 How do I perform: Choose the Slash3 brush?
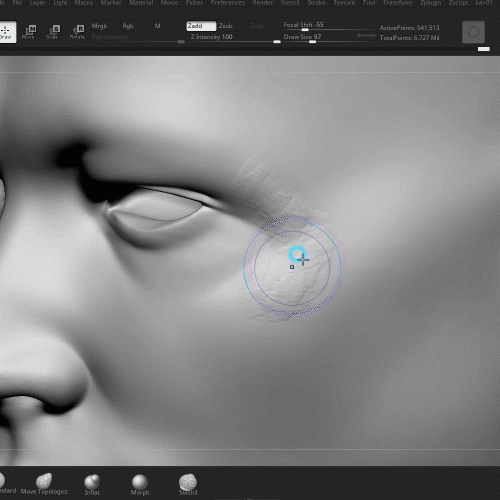pyautogui.click(x=188, y=485)
